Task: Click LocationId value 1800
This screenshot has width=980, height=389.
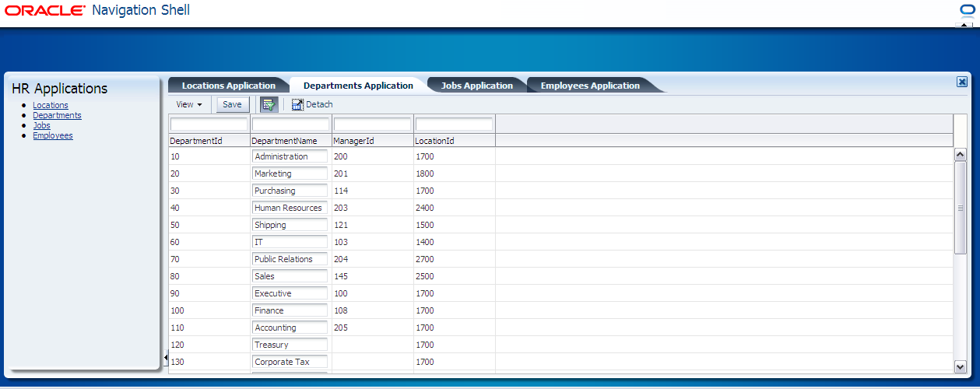Action: coord(425,173)
